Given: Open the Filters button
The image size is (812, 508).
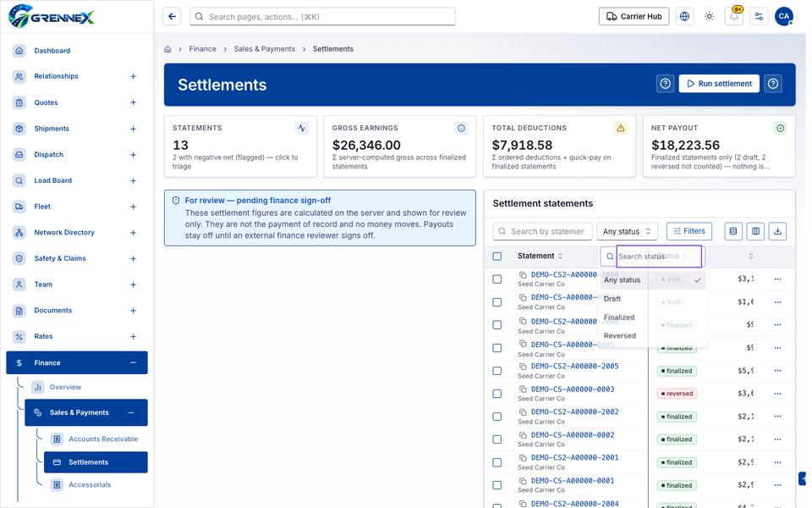Looking at the screenshot, I should tap(689, 231).
